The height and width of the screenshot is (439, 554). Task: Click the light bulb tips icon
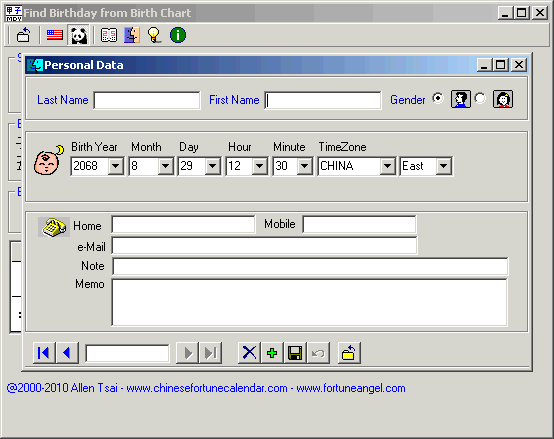click(154, 35)
